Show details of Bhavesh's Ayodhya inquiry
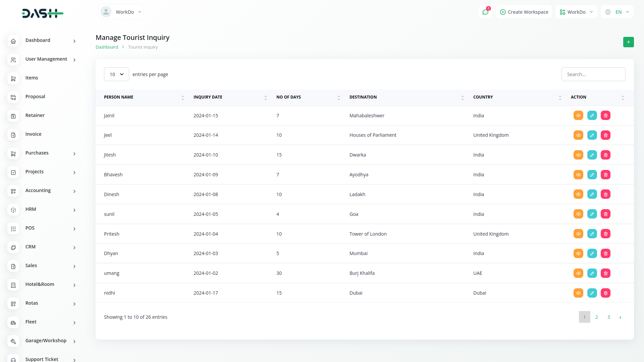 (578, 175)
